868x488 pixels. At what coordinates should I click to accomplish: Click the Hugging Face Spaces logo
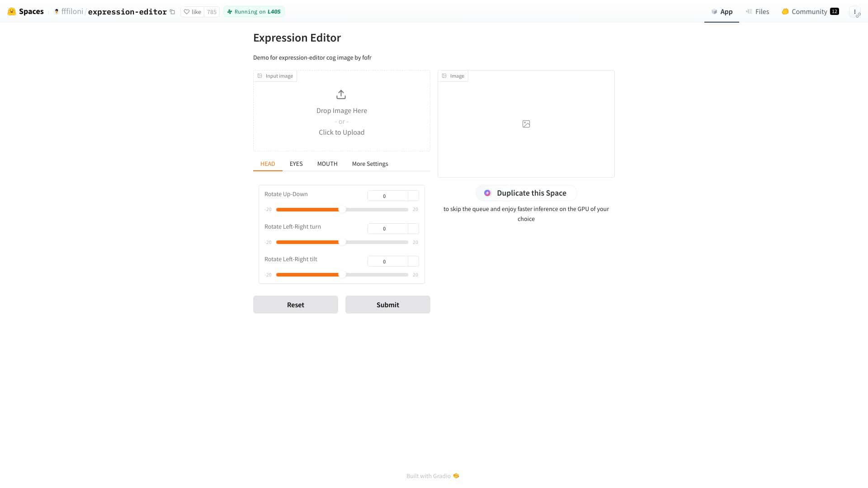[x=11, y=11]
